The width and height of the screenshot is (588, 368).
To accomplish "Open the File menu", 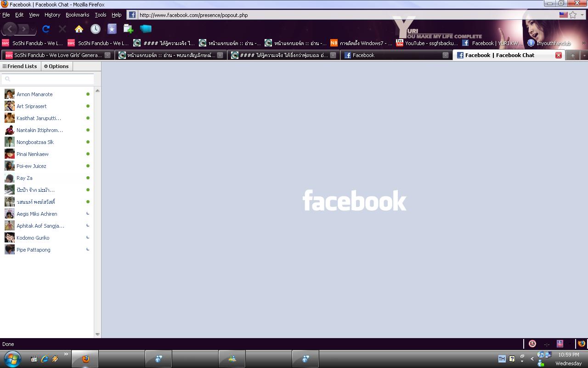I will click(6, 15).
